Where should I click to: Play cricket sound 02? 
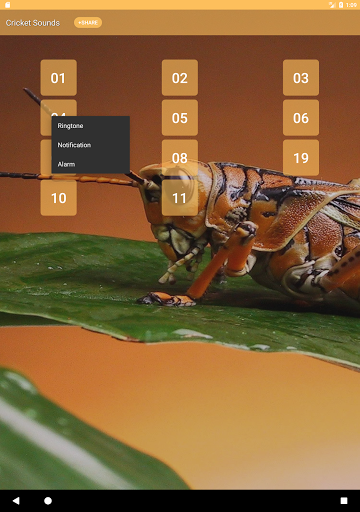pyautogui.click(x=180, y=78)
